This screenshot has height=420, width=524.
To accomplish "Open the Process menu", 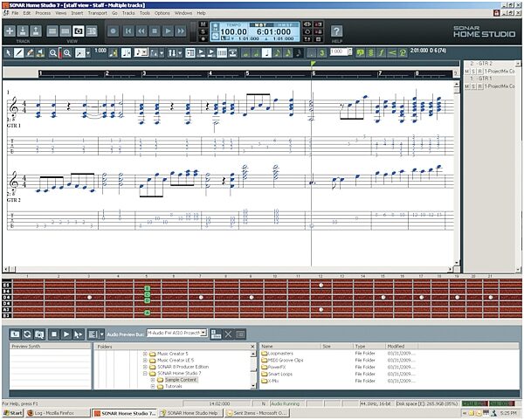I will tap(43, 13).
